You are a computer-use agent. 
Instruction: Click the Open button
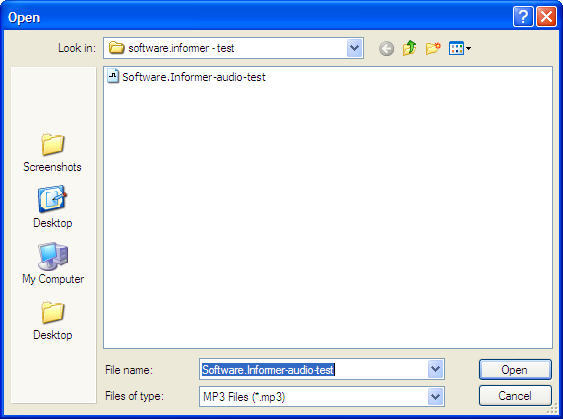[x=515, y=369]
